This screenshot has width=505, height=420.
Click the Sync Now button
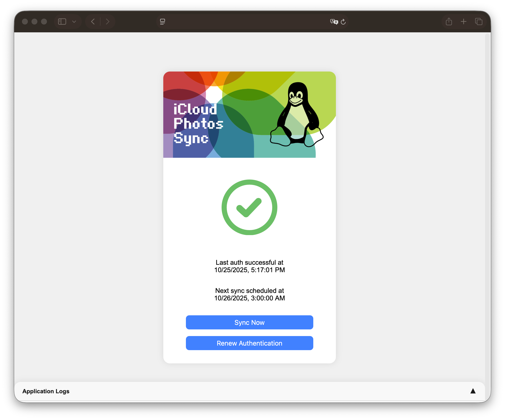tap(249, 322)
